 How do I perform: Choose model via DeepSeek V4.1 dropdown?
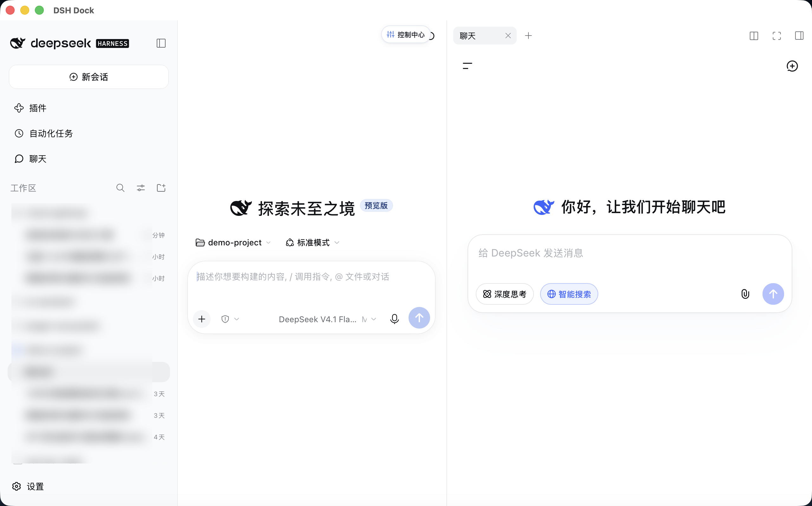click(327, 319)
